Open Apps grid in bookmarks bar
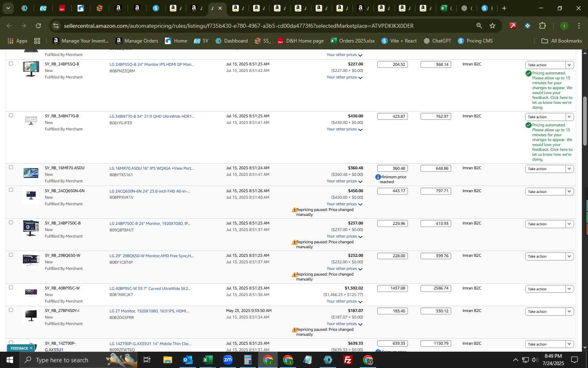 pyautogui.click(x=17, y=41)
